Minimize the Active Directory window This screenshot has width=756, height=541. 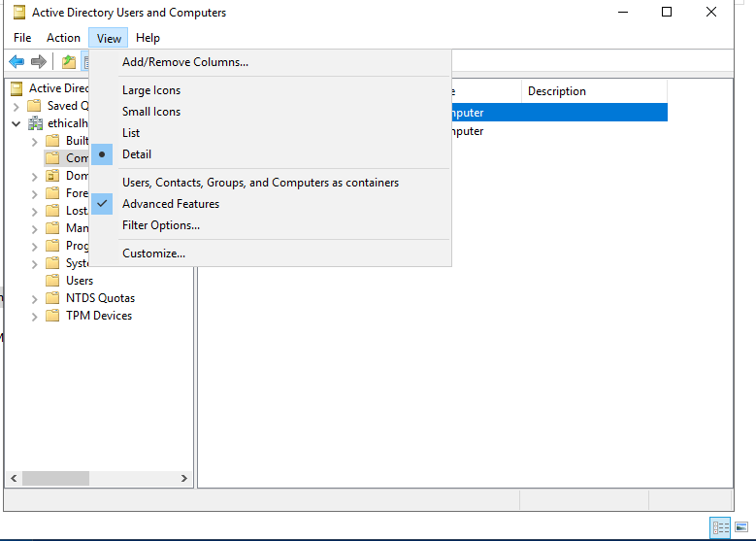(623, 12)
